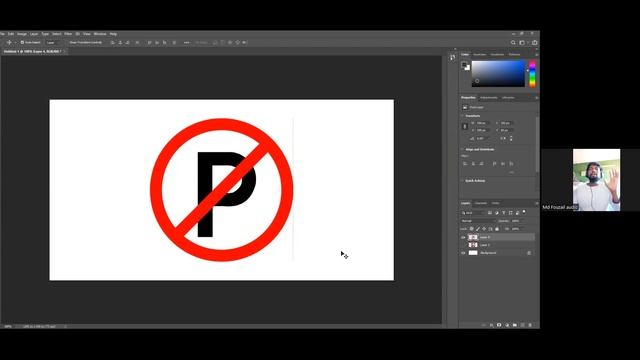Select the Move tool in options bar
The image size is (640, 360).
[x=9, y=42]
